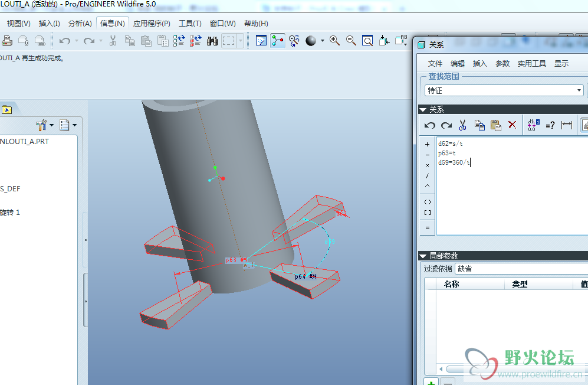588x385 pixels.
Task: Insert the parentheses operator
Action: coord(427,202)
